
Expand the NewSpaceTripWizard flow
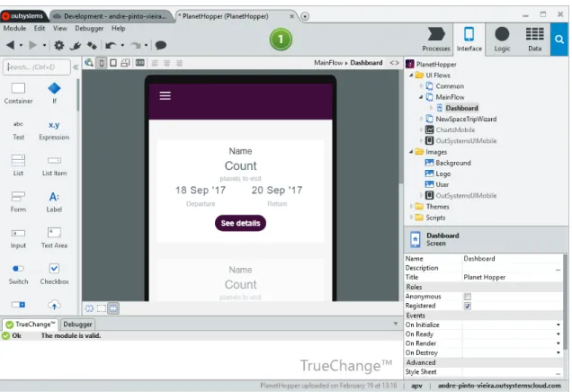(421, 119)
